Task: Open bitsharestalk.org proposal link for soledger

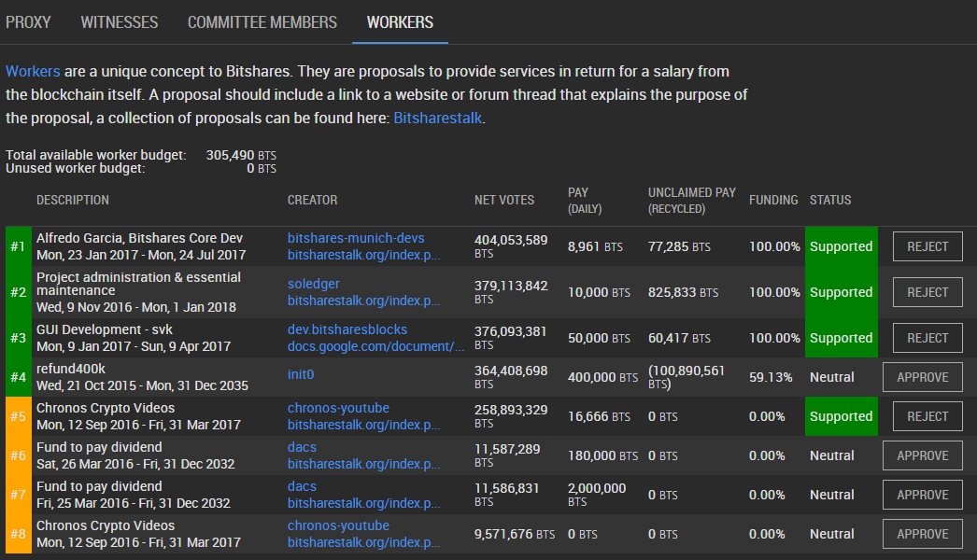Action: 364,301
